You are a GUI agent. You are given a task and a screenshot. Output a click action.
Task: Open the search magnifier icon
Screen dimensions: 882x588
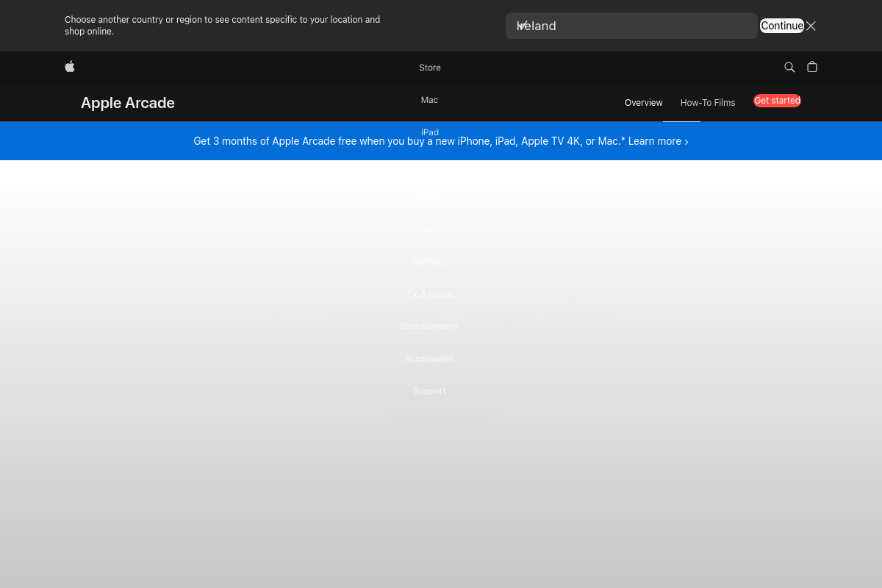789,67
